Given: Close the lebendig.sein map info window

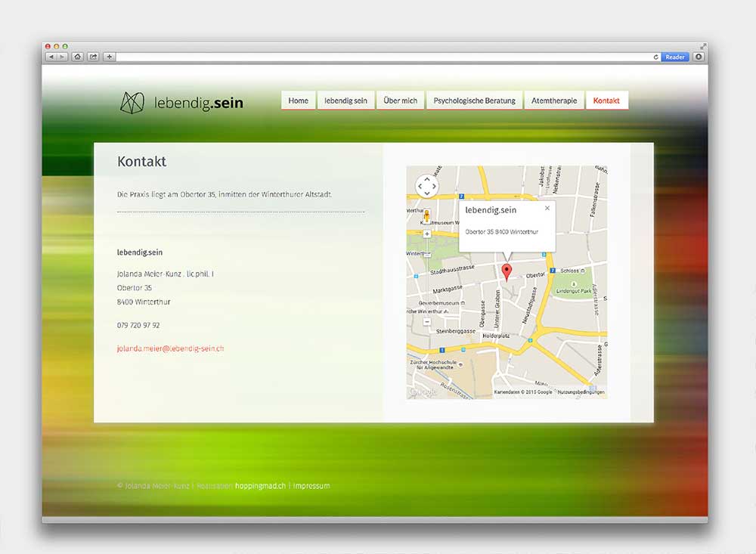Looking at the screenshot, I should click(x=547, y=209).
